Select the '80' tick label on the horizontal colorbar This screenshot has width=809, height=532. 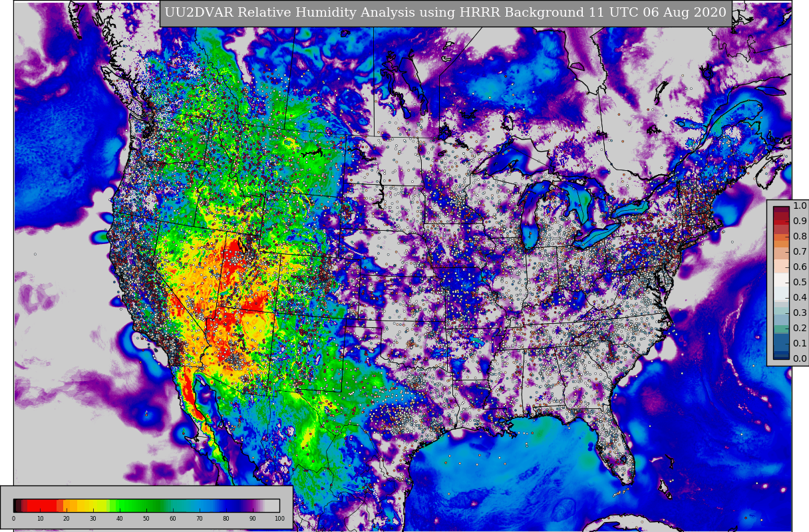click(226, 519)
